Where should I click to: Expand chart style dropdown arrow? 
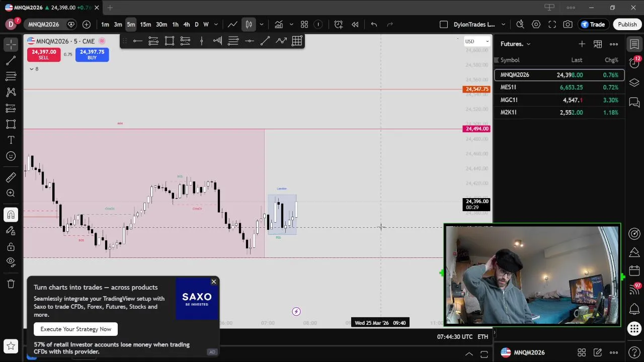(261, 24)
